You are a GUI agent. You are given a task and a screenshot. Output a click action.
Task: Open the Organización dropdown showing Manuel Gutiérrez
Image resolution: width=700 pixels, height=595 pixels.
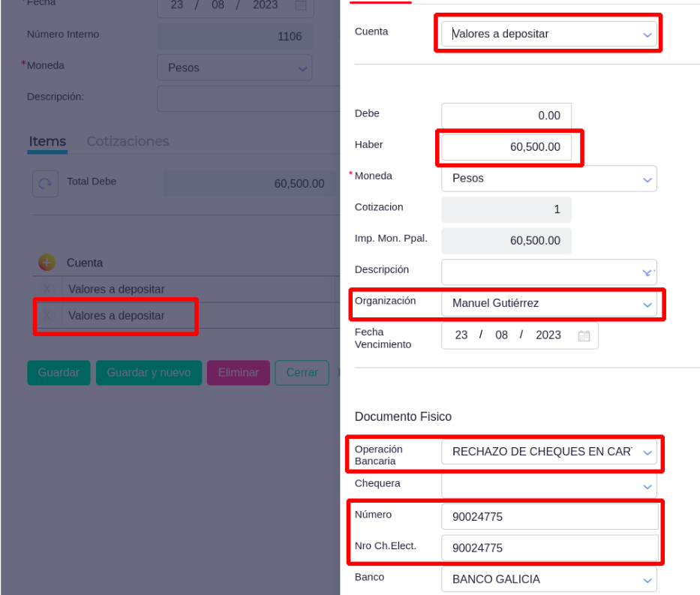[x=548, y=304]
